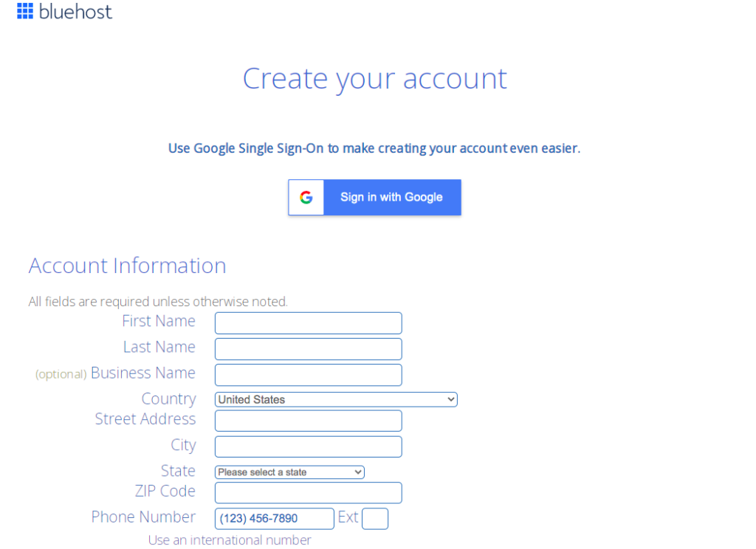This screenshot has width=756, height=549.
Task: Sign in with Google button
Action: point(374,197)
